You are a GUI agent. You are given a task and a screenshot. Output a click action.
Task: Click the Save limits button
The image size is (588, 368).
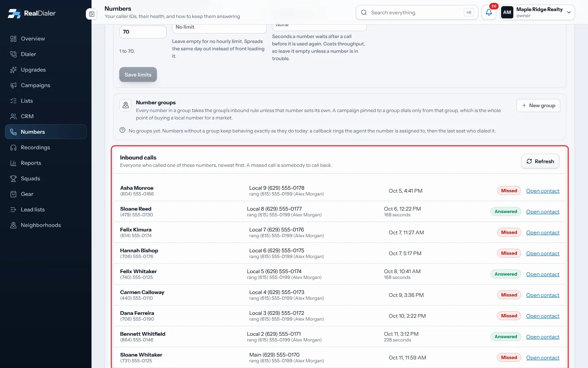138,74
